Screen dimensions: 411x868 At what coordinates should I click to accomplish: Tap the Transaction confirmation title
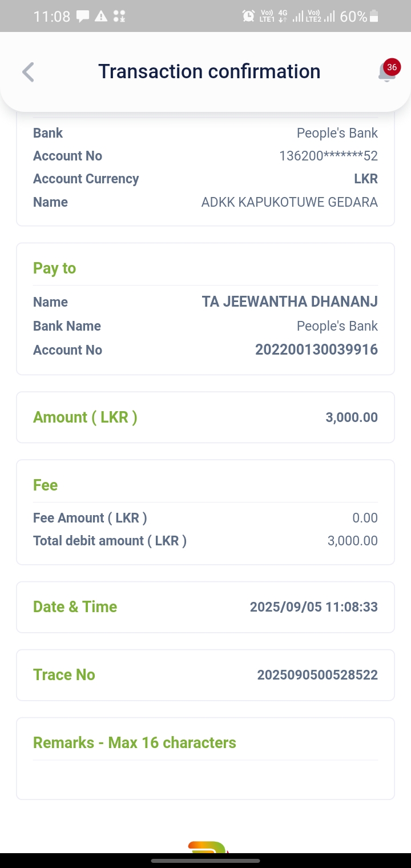[209, 71]
